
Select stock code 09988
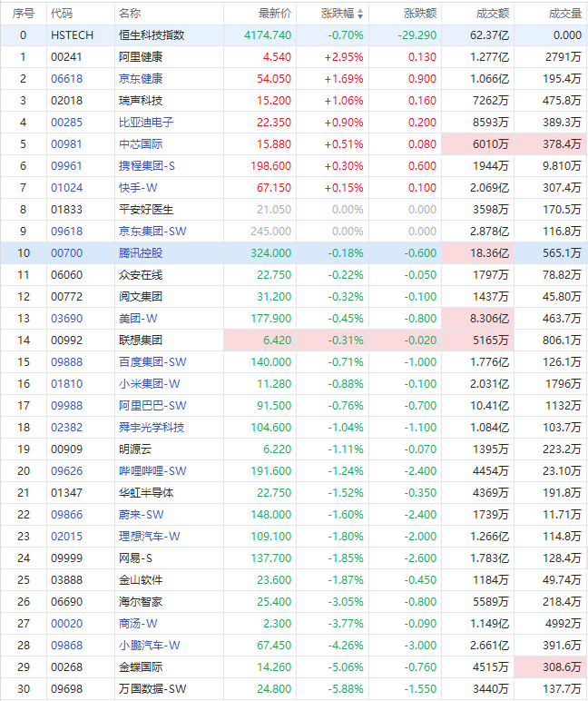(x=66, y=406)
